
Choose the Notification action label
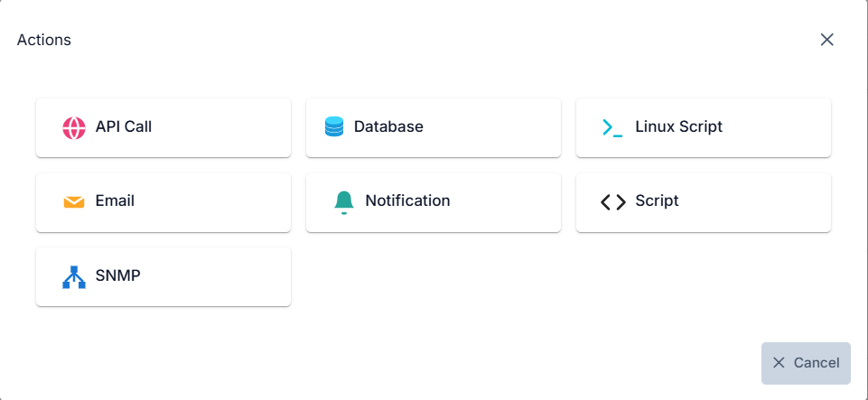coord(407,200)
